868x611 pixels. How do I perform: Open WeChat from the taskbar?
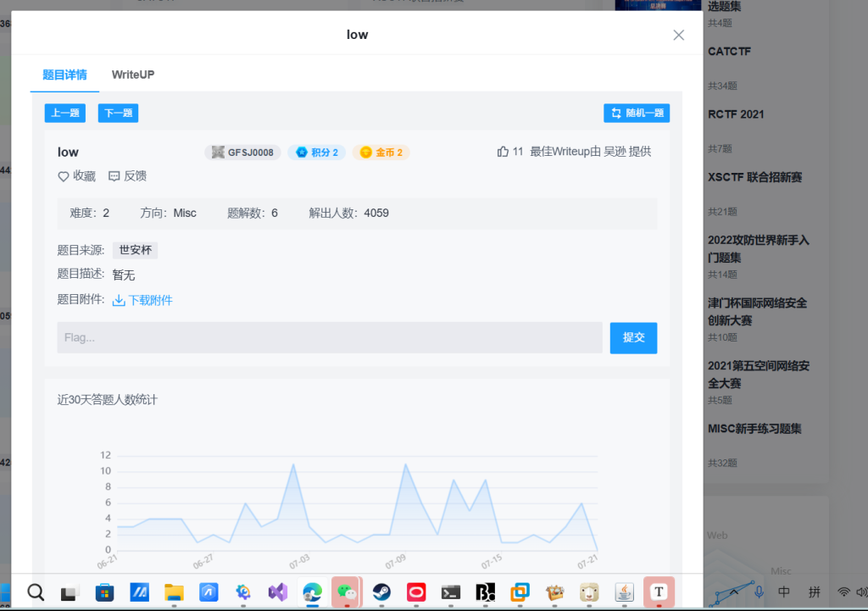click(x=347, y=592)
